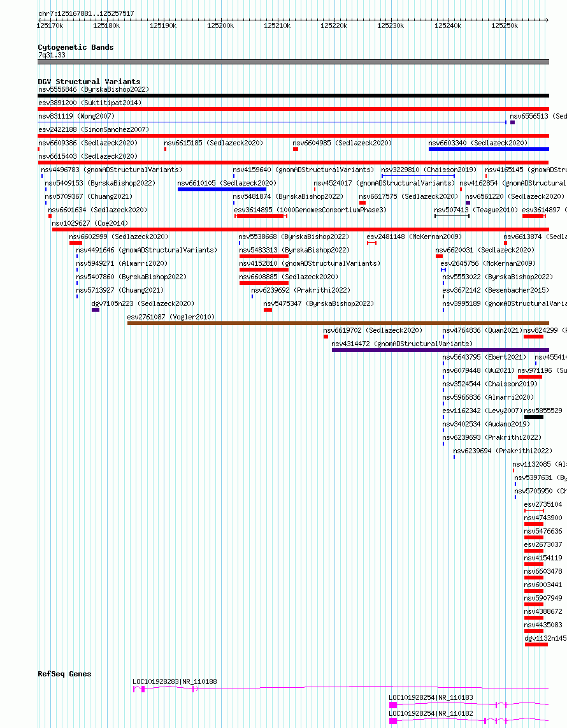Open the nsv6620031 (Sedlazeck2020) label

coord(485,251)
